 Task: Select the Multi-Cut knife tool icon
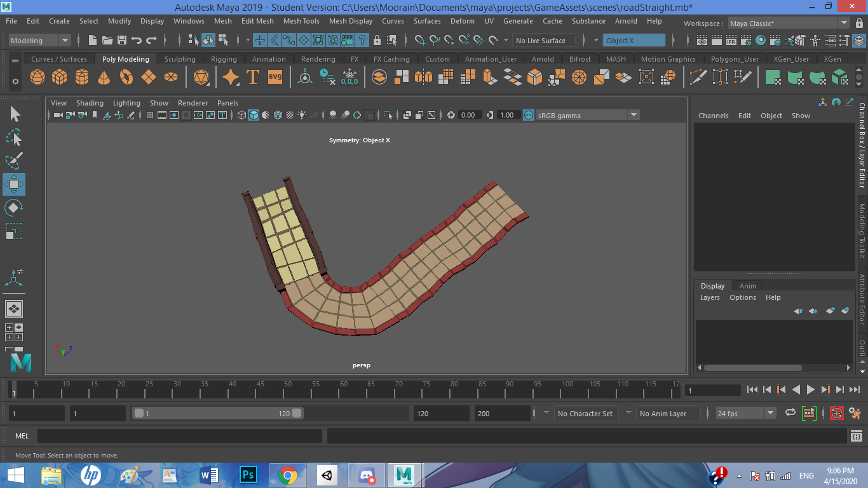click(x=698, y=78)
